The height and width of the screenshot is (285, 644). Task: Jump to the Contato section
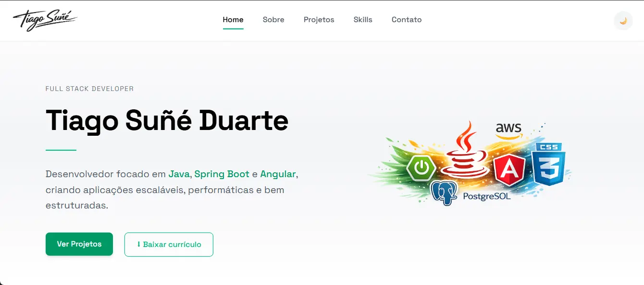pyautogui.click(x=407, y=20)
